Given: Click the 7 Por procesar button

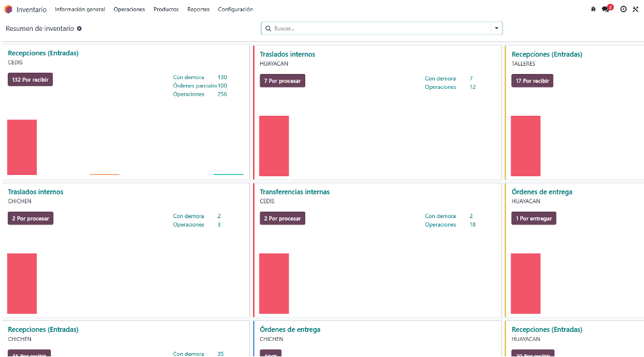Looking at the screenshot, I should coord(283,81).
